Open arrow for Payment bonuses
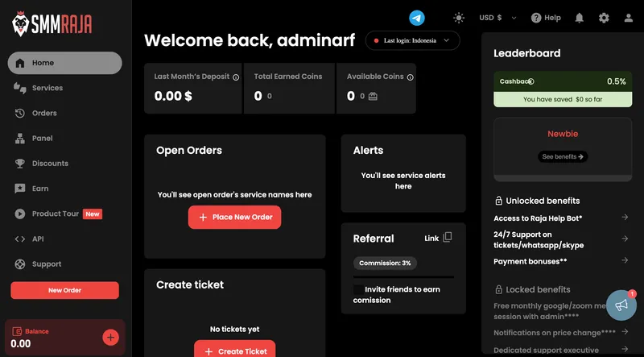 point(625,260)
